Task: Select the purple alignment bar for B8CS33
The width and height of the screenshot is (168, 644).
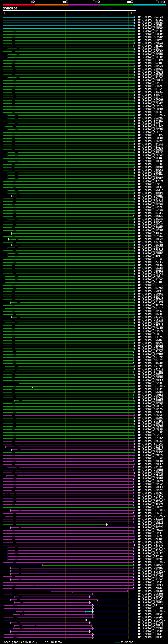Action: [69, 415]
